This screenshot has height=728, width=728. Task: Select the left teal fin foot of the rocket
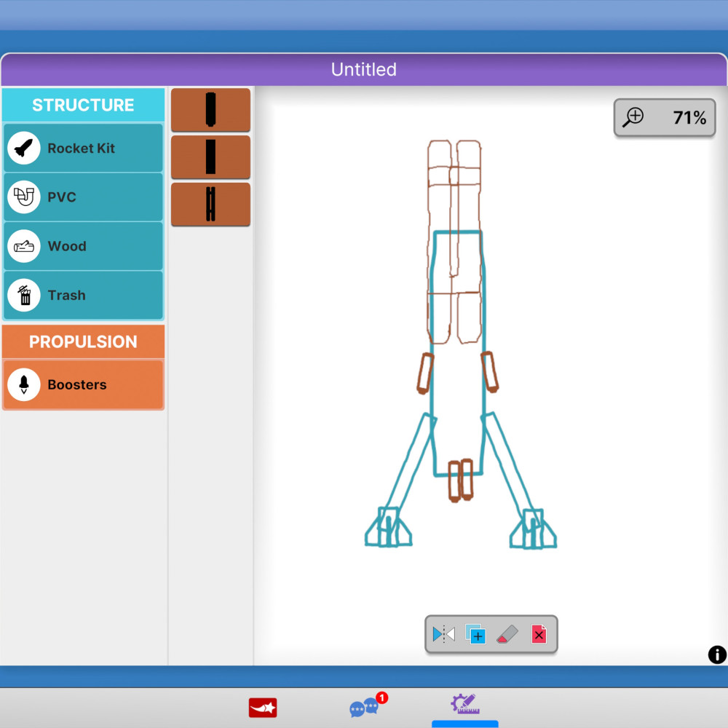388,527
